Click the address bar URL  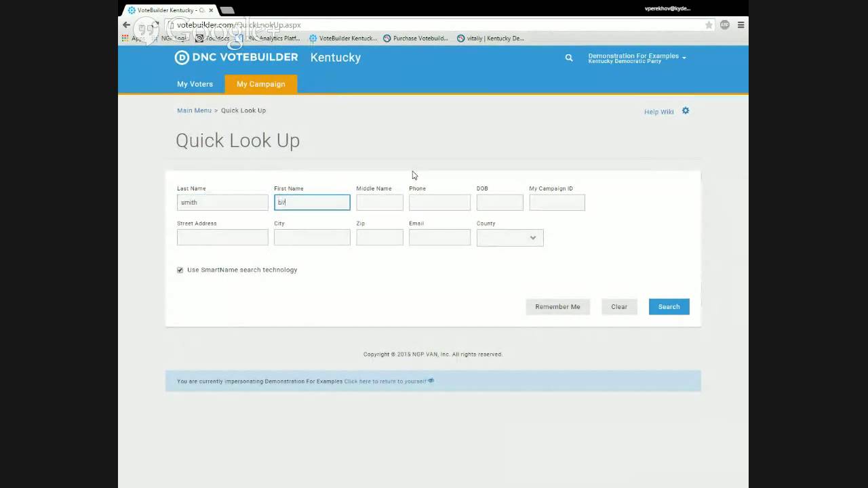click(239, 25)
